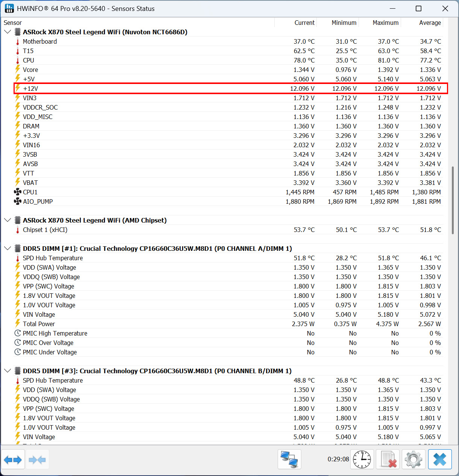
Task: Select SPD Hub Temperature row under DIMM #1
Action: pos(228,258)
